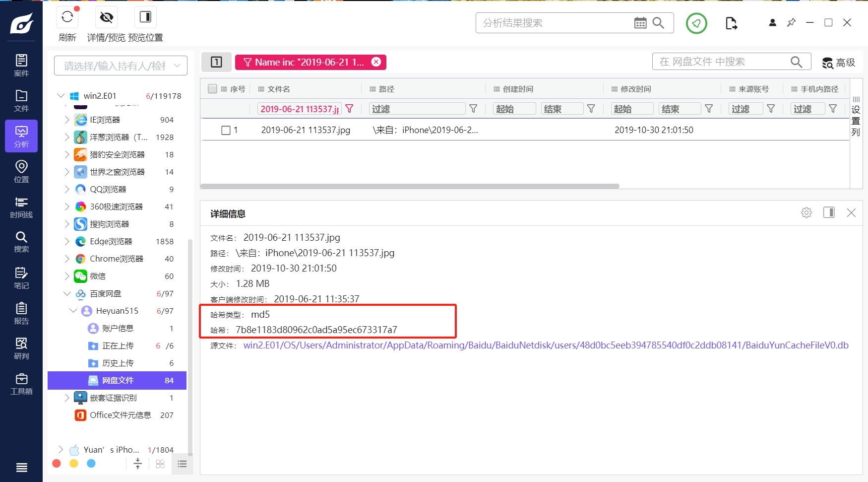Remove the Name inc filter tag
Image resolution: width=868 pixels, height=482 pixels.
(376, 62)
